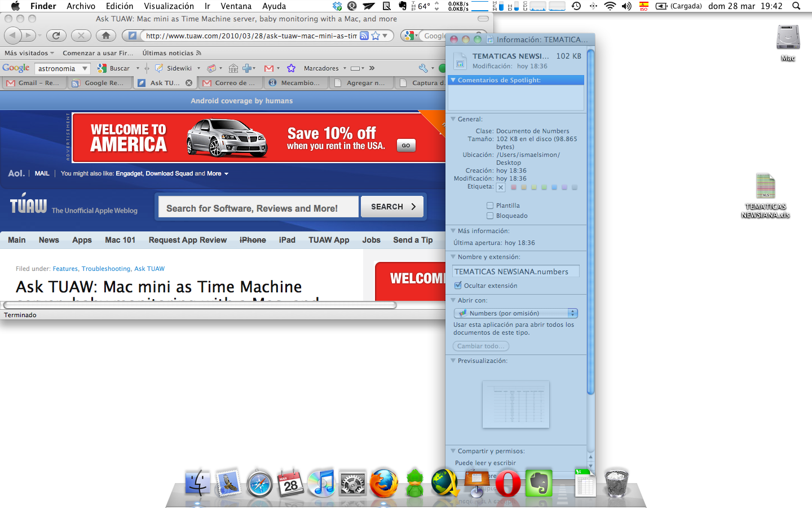Click Time Machine icon in menu bar

[576, 6]
